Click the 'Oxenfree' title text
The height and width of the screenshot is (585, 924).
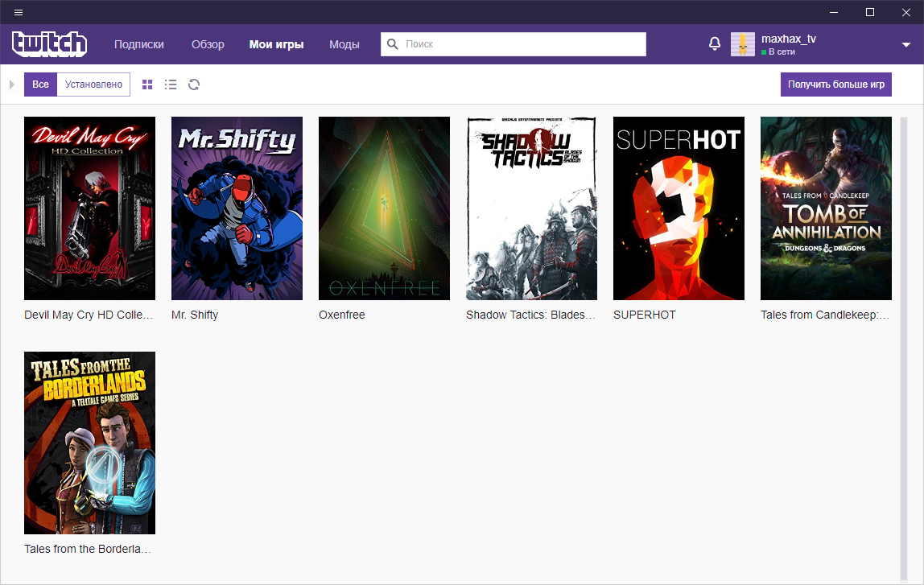pos(342,315)
